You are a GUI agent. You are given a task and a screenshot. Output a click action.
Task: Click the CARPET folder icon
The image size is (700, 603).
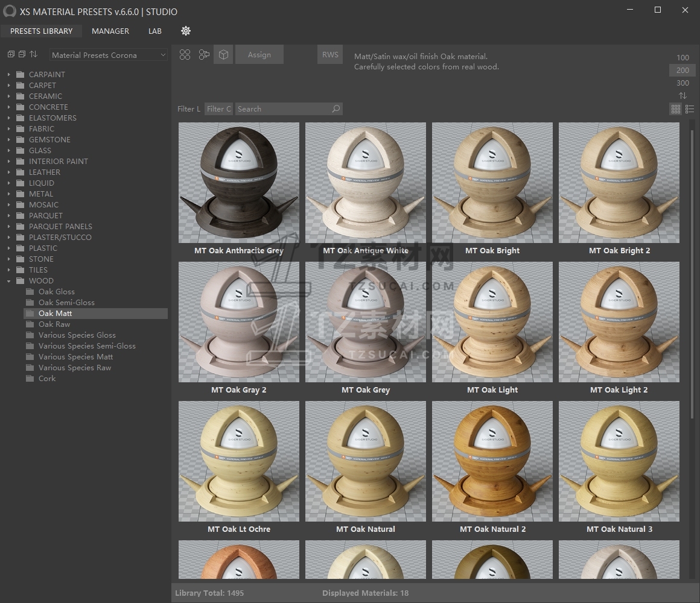[x=20, y=85]
